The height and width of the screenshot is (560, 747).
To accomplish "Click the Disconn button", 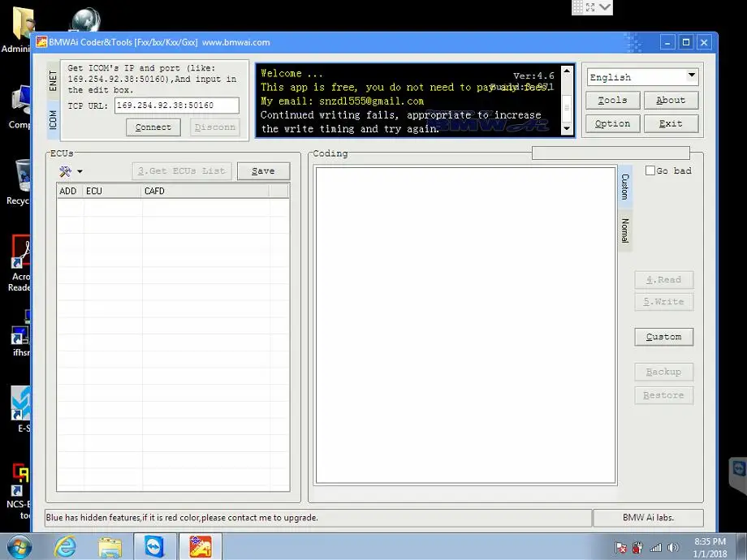I will [215, 127].
